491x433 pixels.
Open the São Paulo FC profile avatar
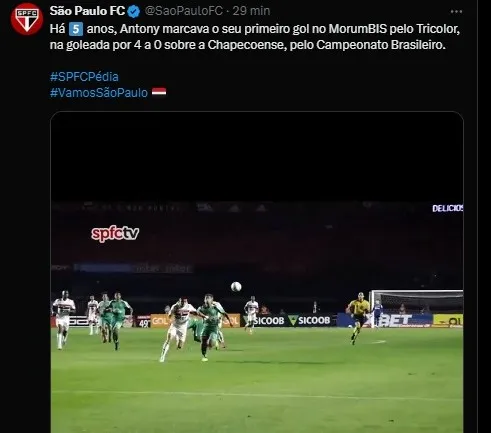click(27, 19)
